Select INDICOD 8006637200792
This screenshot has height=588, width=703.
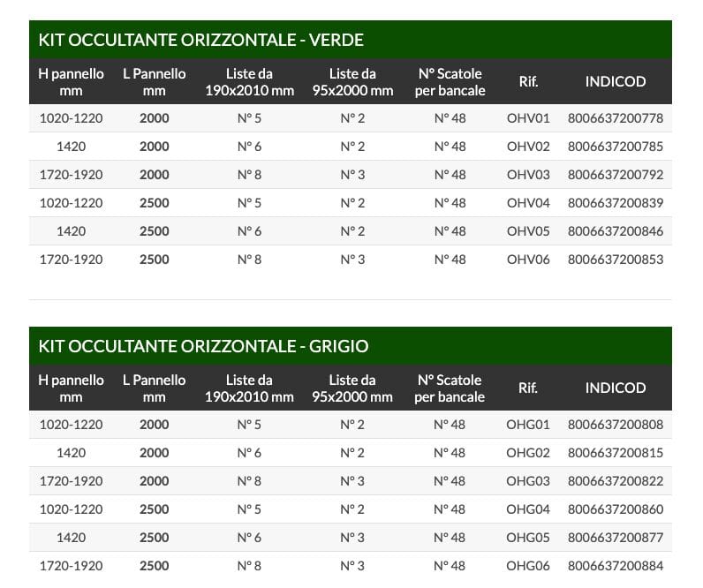pyautogui.click(x=616, y=175)
